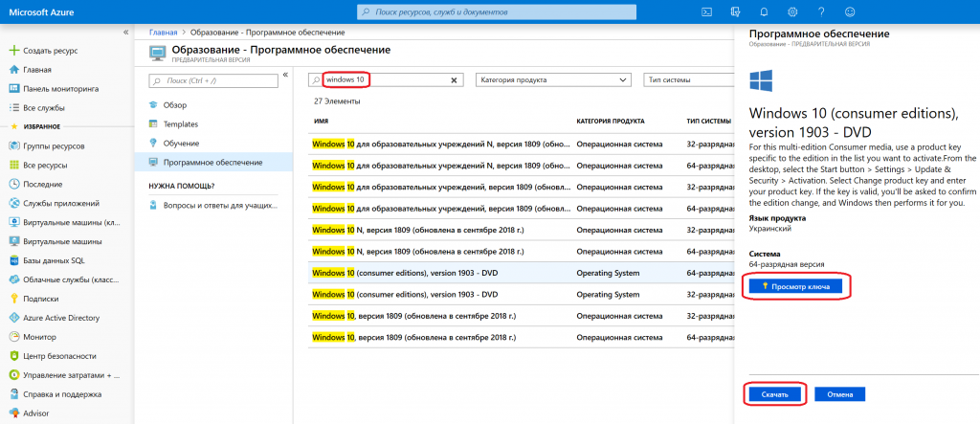Viewport: 980px width, 424px height.
Task: Click the Подписки key icon
Action: click(x=13, y=299)
